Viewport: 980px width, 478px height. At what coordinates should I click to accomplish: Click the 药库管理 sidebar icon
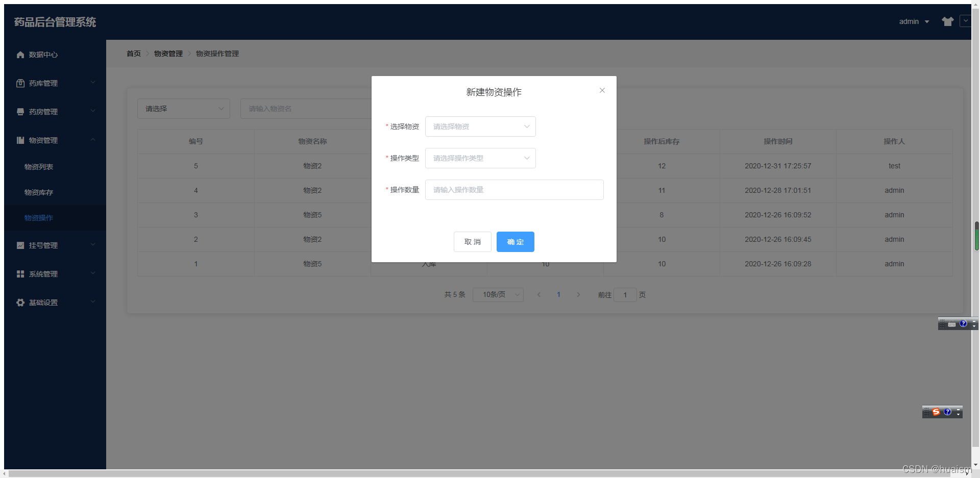click(x=20, y=83)
